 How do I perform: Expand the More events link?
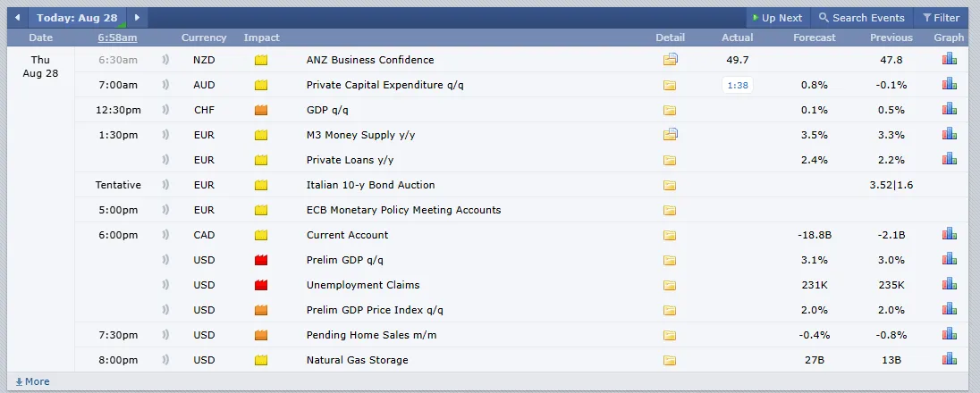click(x=33, y=381)
